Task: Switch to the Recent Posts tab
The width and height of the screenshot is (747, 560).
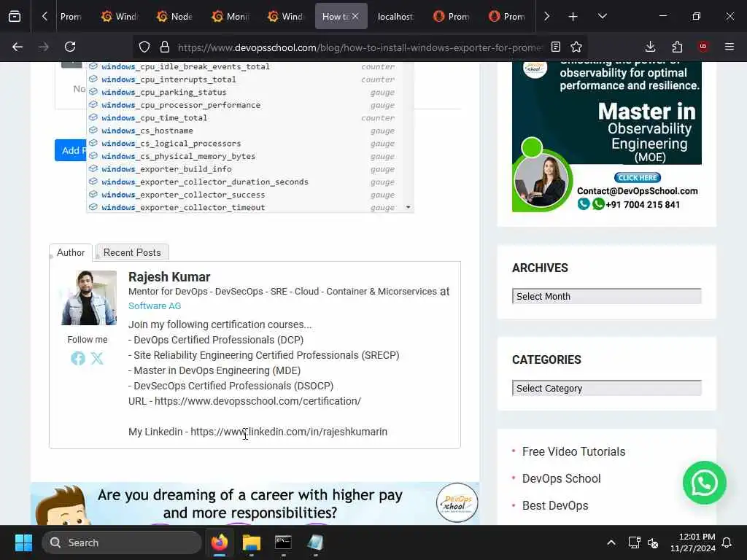Action: (x=132, y=252)
